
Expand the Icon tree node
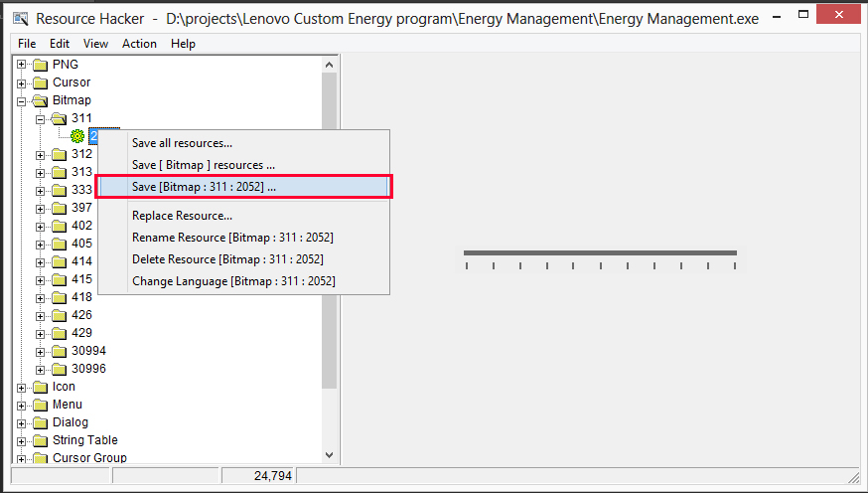point(21,388)
